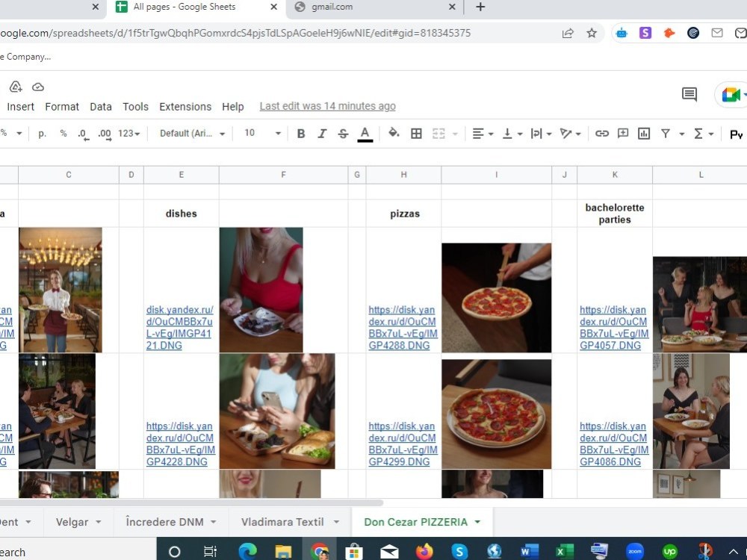Image resolution: width=747 pixels, height=560 pixels.
Task: Open link ending IMGP4121.DNG
Action: (179, 328)
